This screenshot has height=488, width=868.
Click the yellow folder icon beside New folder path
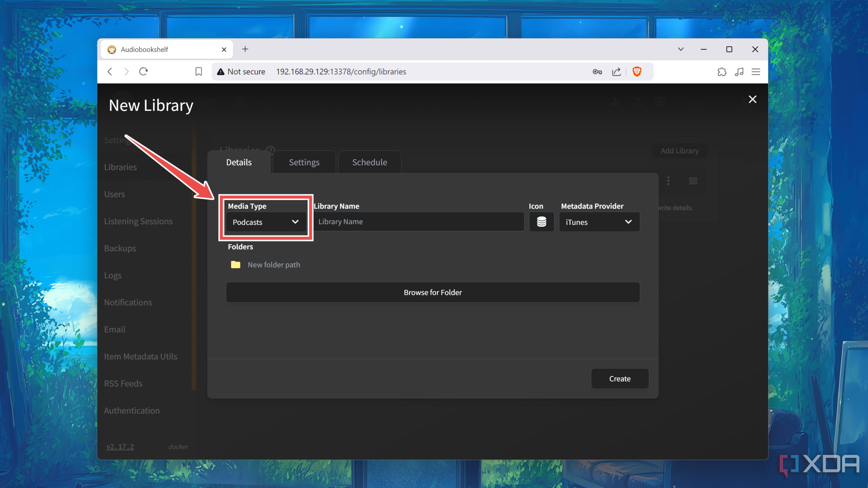coord(236,265)
